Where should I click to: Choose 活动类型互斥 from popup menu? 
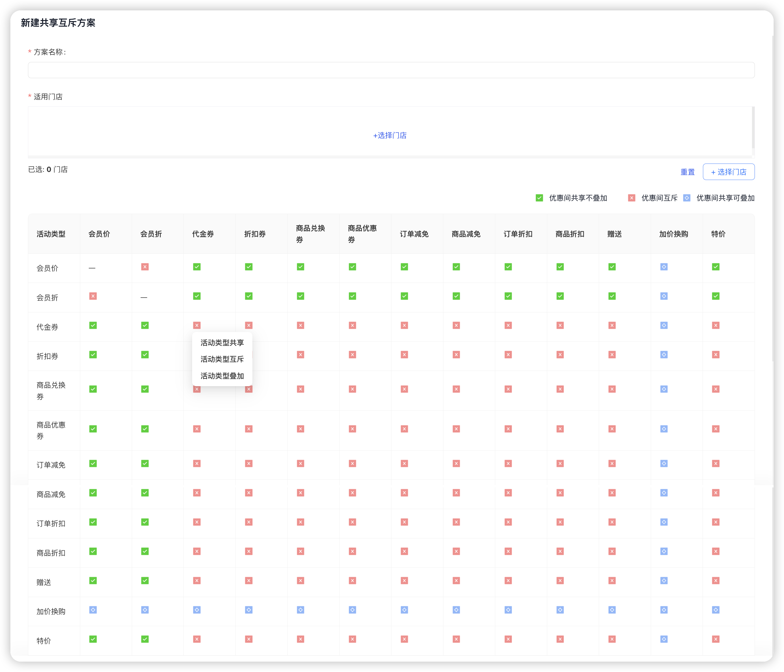(x=222, y=359)
